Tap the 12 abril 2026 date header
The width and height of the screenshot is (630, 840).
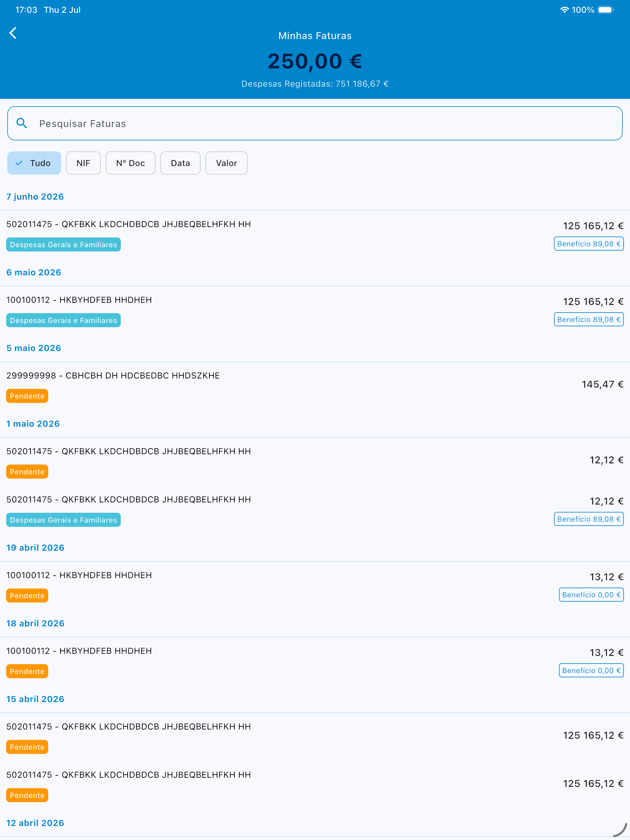pyautogui.click(x=35, y=823)
